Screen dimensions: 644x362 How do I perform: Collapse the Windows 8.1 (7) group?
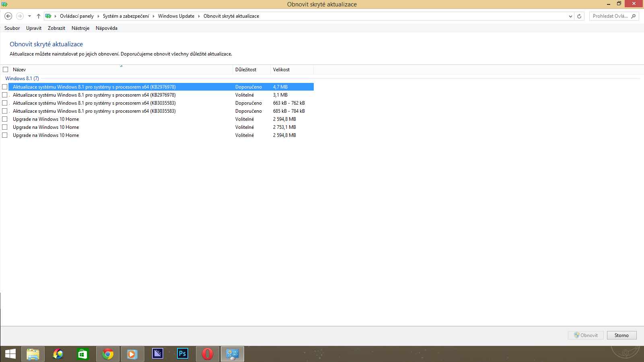[22, 79]
